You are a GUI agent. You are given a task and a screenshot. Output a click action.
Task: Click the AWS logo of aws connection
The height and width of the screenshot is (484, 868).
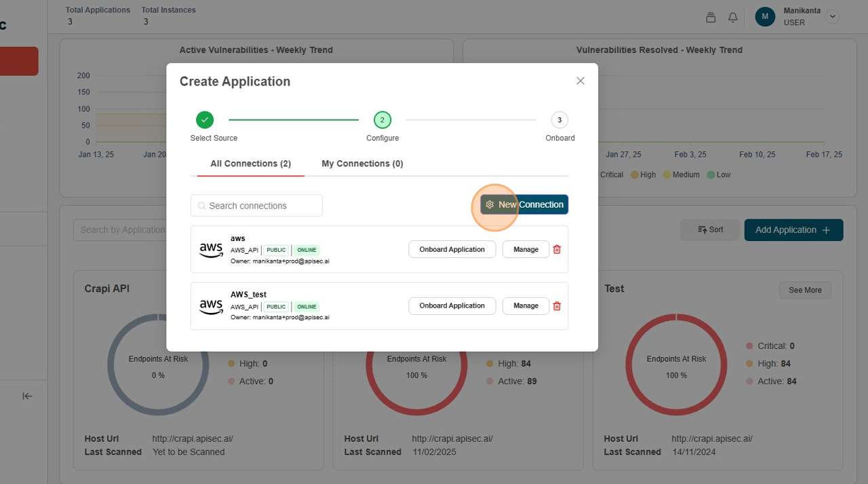pos(211,250)
